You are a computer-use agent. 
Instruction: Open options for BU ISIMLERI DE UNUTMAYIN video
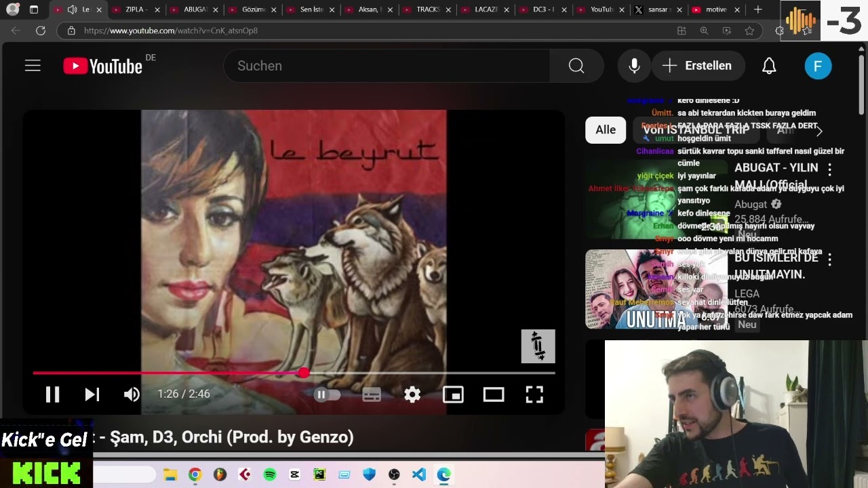829,259
